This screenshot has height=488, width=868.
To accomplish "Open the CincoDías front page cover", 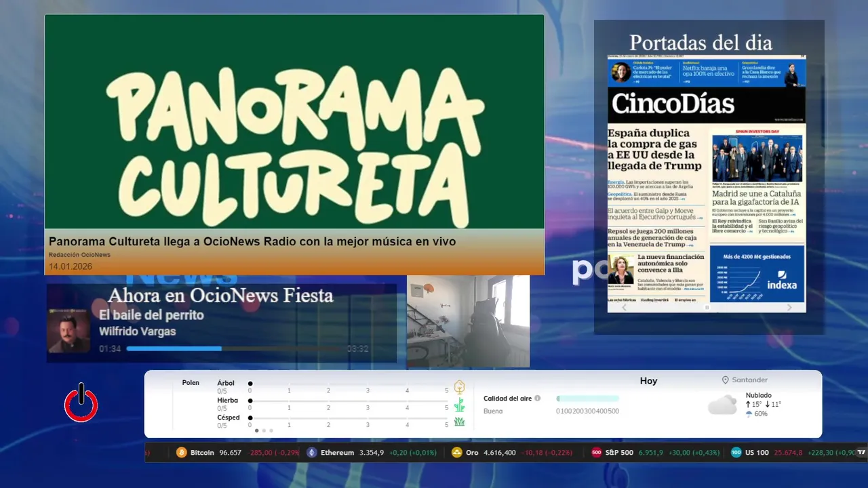I will click(707, 178).
